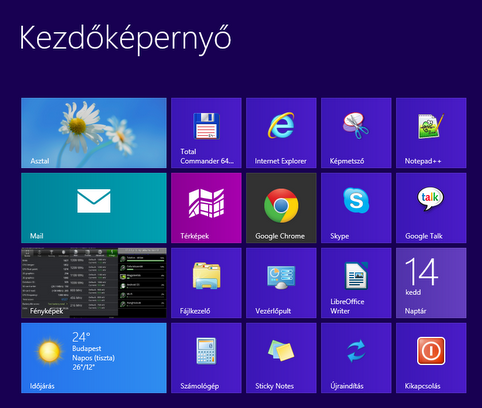The image size is (482, 408).
Task: Open the Asztal desktop tile
Action: point(94,133)
